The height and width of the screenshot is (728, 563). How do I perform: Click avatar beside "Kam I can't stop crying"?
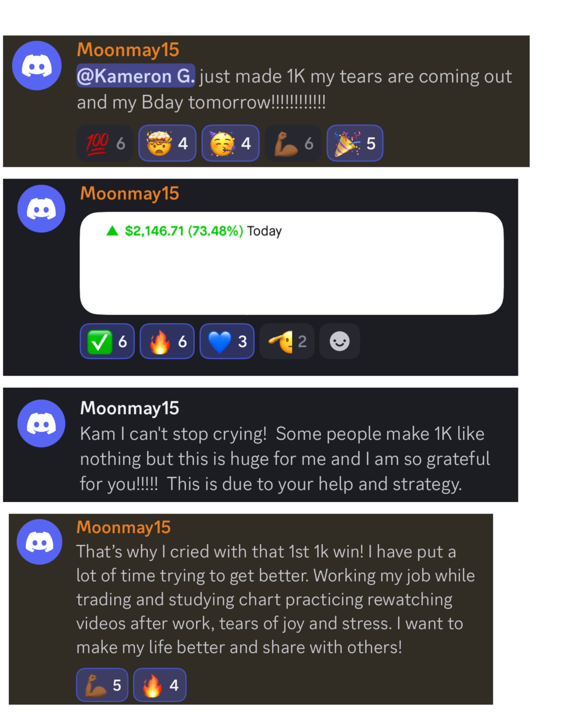pos(41,424)
